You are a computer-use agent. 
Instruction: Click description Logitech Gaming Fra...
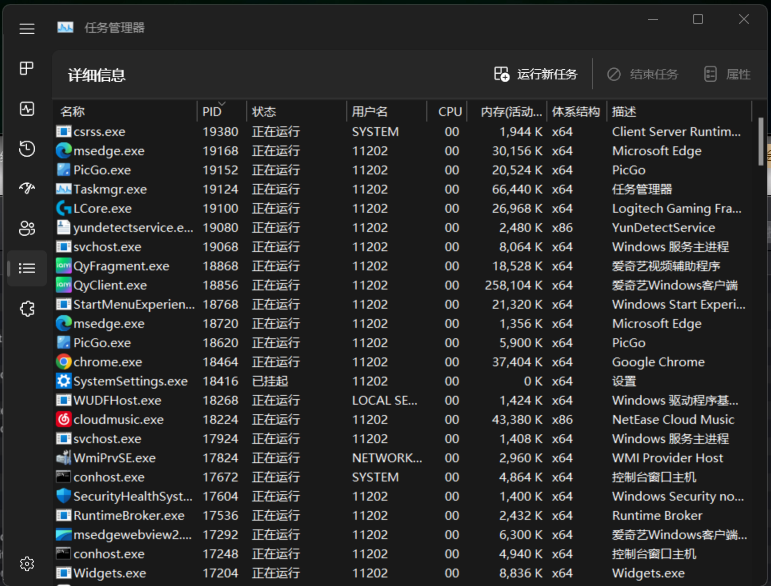tap(677, 208)
